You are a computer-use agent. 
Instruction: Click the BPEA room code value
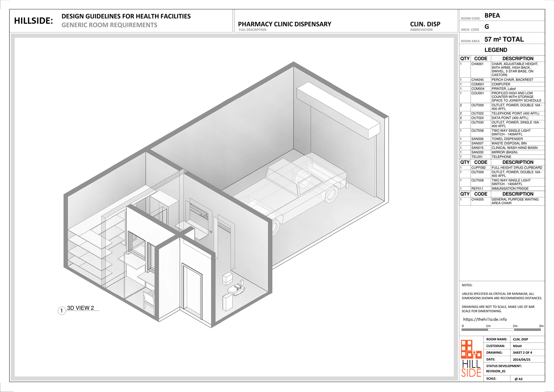click(x=492, y=16)
